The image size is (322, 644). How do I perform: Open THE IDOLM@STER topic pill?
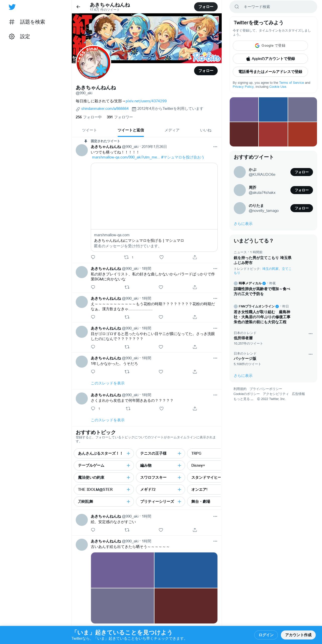coord(104,490)
